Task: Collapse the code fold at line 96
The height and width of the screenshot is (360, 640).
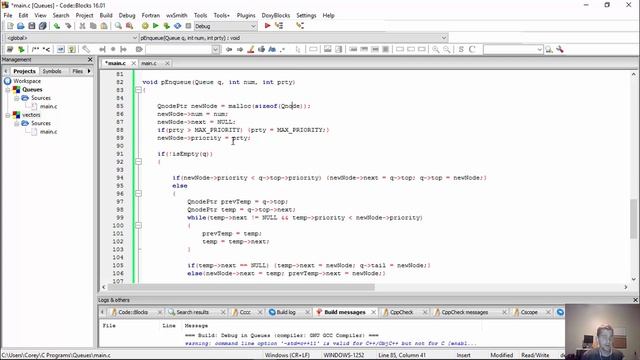Action: point(138,193)
